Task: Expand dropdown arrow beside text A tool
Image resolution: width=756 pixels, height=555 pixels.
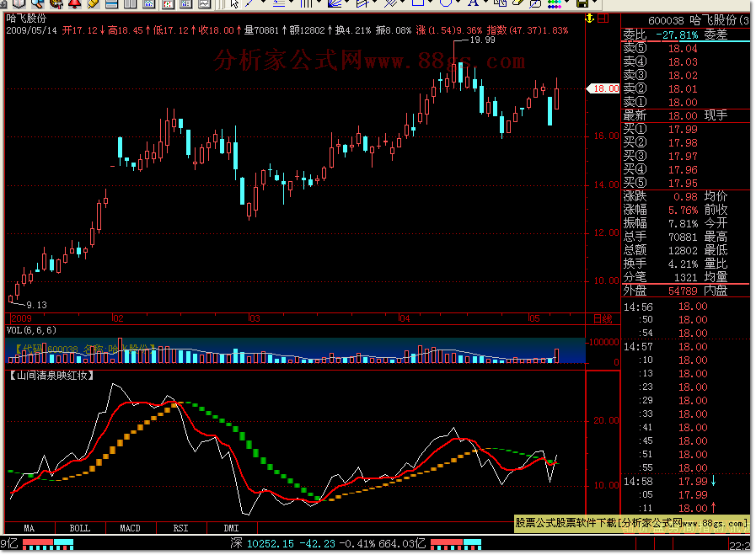Action: [x=485, y=3]
